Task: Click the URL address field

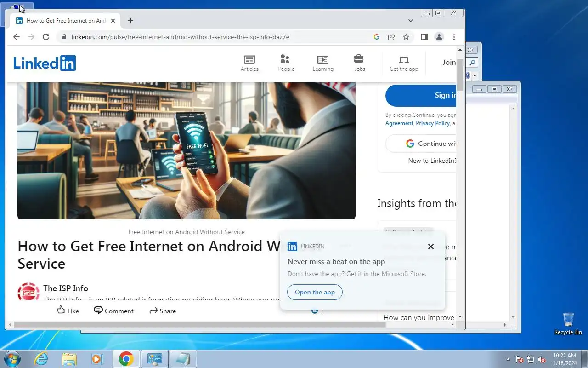Action: pos(216,37)
